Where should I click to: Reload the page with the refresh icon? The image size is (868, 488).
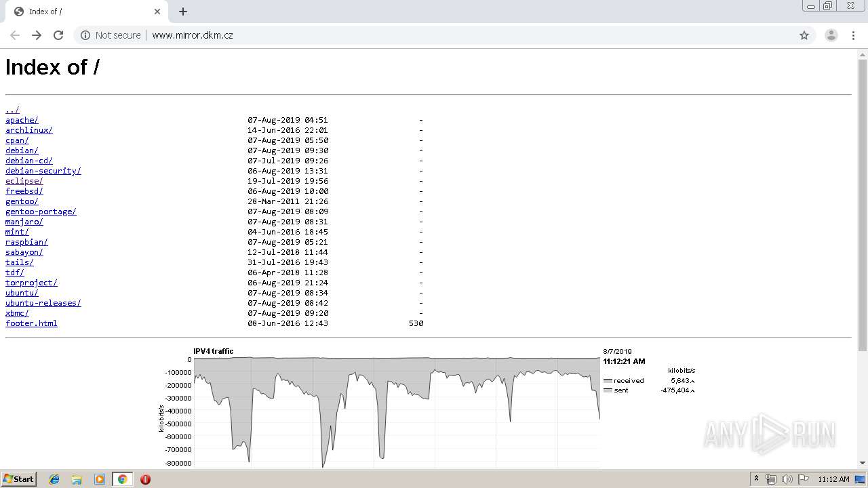[58, 35]
